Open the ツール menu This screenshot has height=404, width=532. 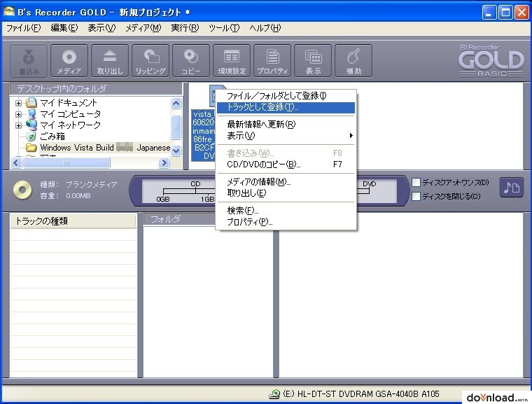click(224, 28)
